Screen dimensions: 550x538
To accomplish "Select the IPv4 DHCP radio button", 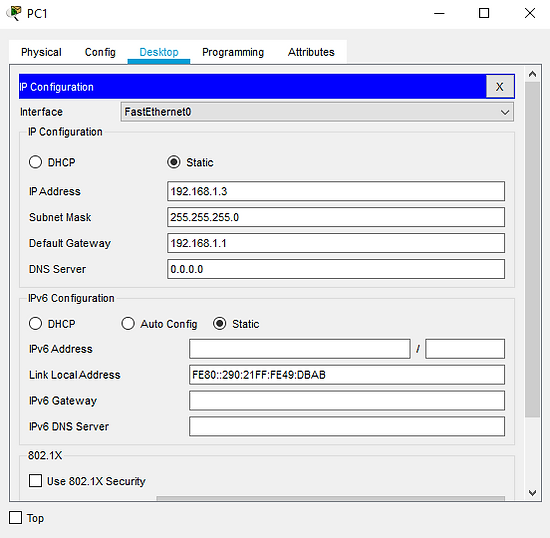I will click(35, 162).
